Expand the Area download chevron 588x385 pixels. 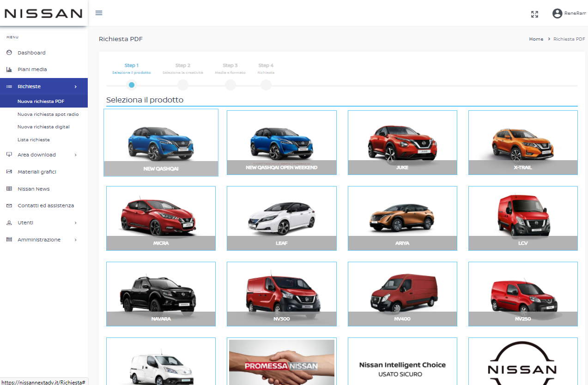point(76,155)
